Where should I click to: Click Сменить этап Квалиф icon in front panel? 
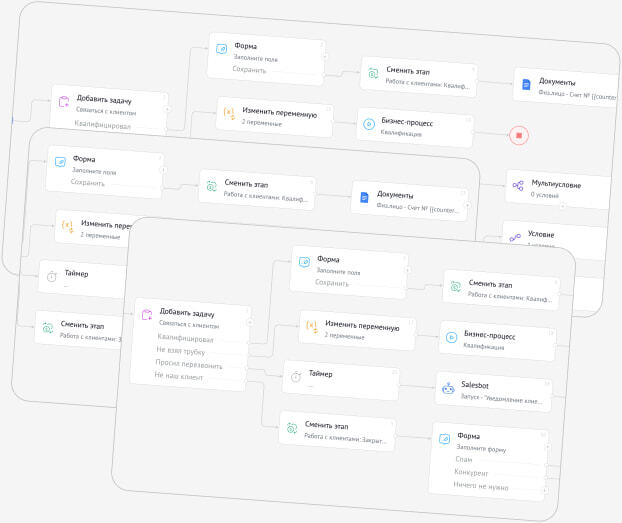tap(456, 286)
